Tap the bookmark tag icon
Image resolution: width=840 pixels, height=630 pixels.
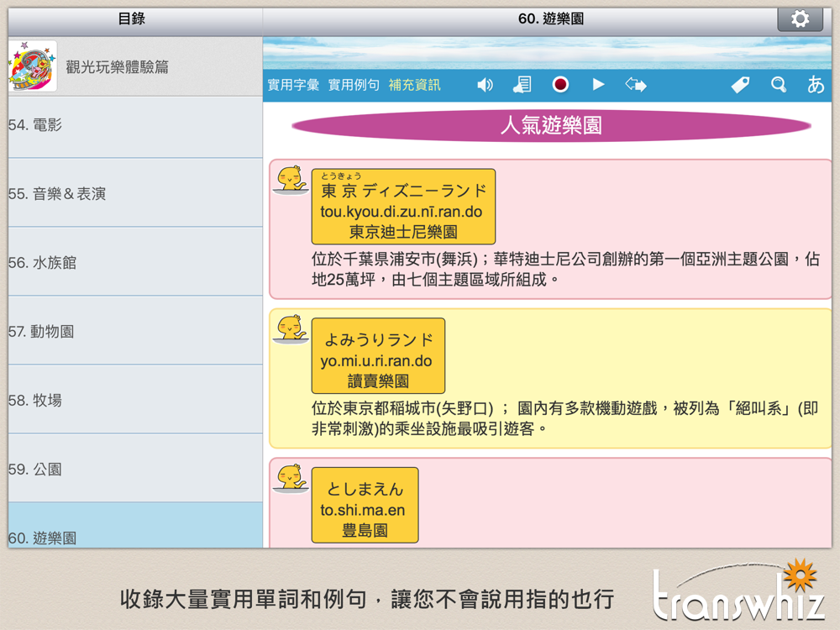point(740,85)
